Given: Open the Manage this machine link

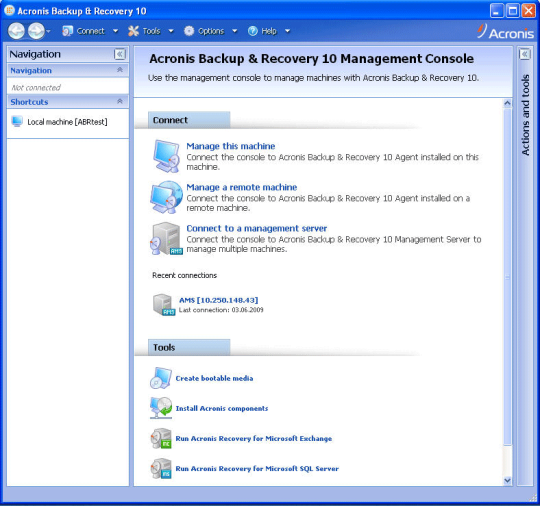Looking at the screenshot, I should (x=230, y=146).
